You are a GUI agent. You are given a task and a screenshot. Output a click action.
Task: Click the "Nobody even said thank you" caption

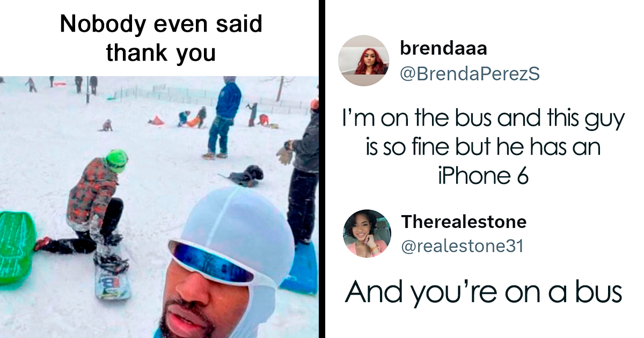coord(161,39)
